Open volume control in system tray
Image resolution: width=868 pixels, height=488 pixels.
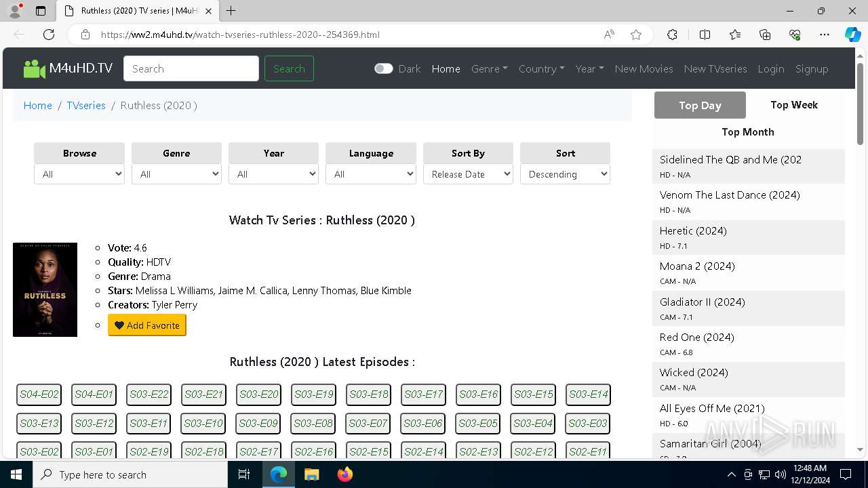pyautogui.click(x=780, y=474)
